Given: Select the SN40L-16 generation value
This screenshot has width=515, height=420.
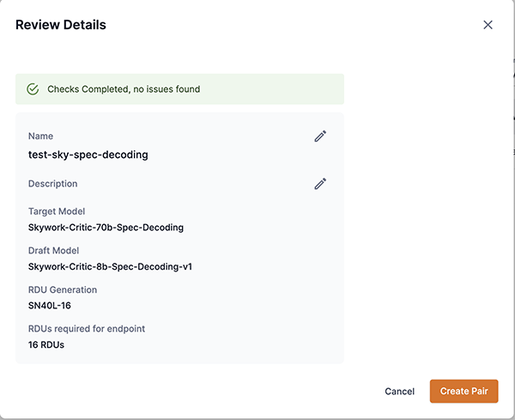Looking at the screenshot, I should pos(50,305).
